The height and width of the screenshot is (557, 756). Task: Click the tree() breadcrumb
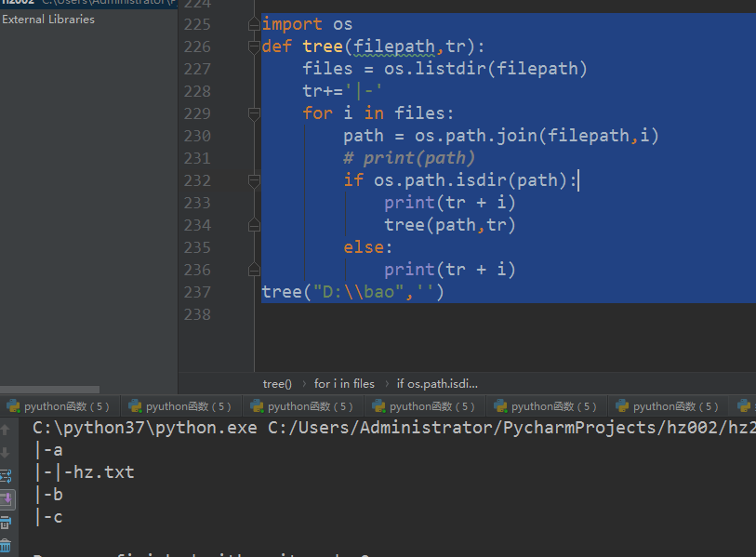277,384
